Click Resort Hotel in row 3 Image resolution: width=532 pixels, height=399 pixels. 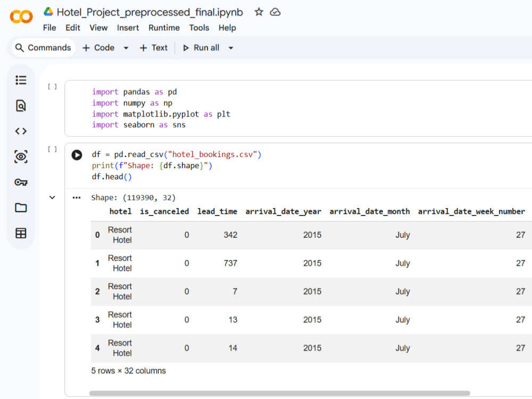tap(120, 320)
